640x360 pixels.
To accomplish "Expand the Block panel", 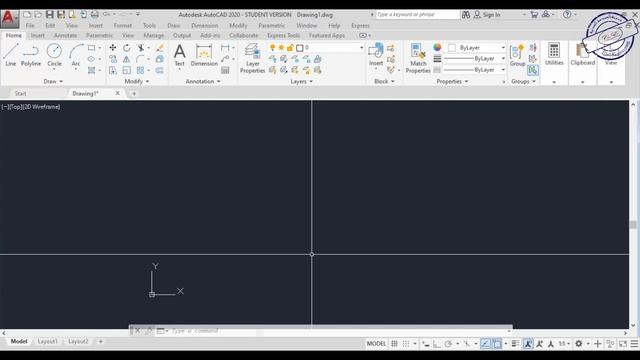I will 384,82.
